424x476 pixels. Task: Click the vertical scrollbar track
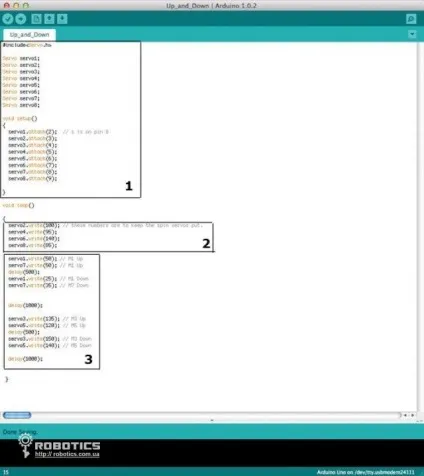coord(420,227)
